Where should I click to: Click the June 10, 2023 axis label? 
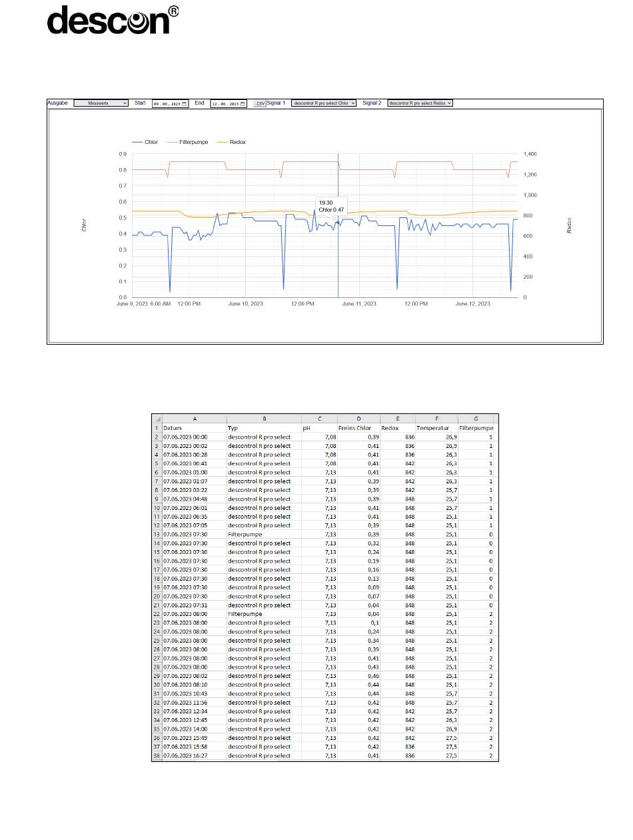tap(245, 304)
